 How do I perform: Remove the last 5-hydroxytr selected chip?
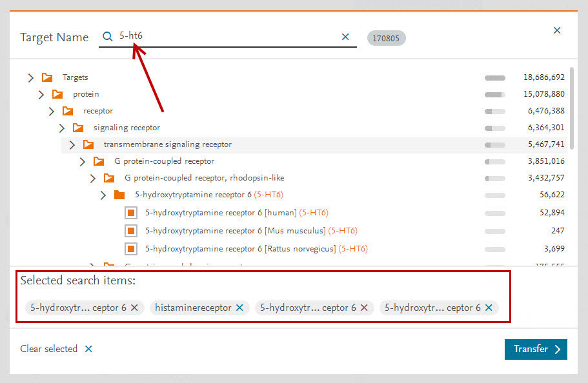(x=489, y=308)
